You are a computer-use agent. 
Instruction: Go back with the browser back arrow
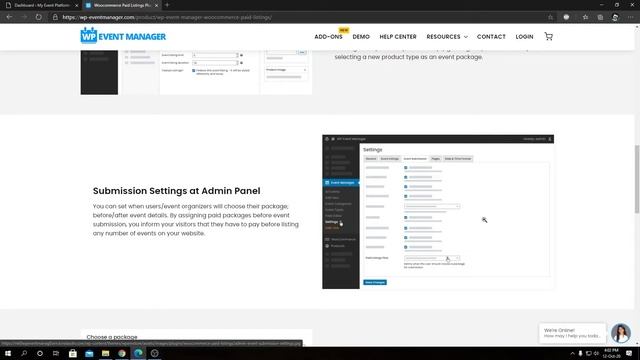pyautogui.click(x=9, y=17)
